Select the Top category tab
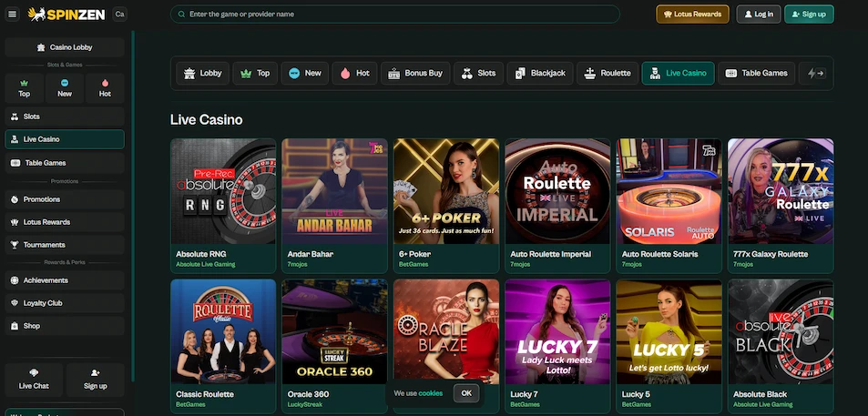The height and width of the screenshot is (416, 868). pyautogui.click(x=255, y=73)
